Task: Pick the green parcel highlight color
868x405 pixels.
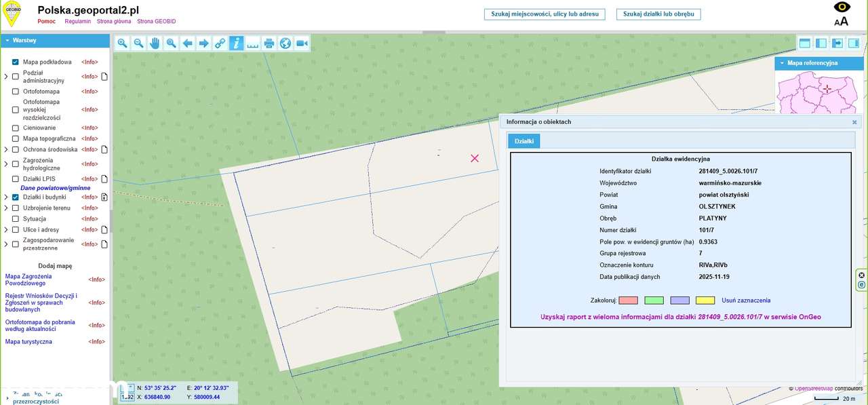Action: 654,301
